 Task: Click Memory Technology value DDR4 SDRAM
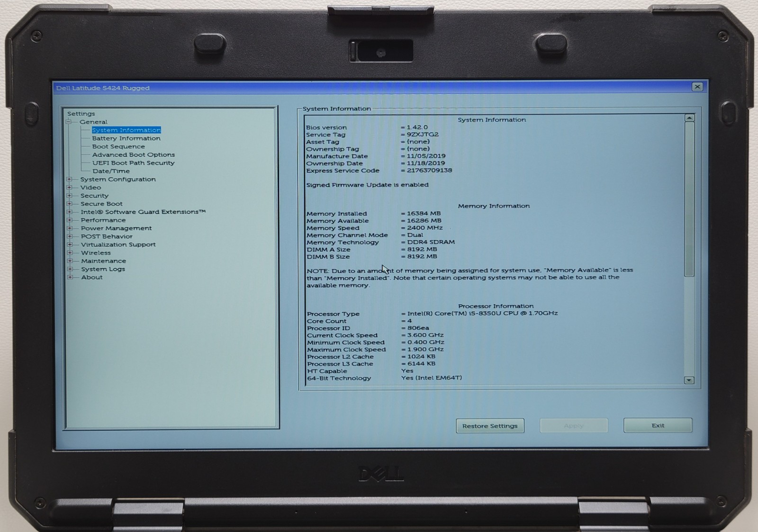coord(431,242)
